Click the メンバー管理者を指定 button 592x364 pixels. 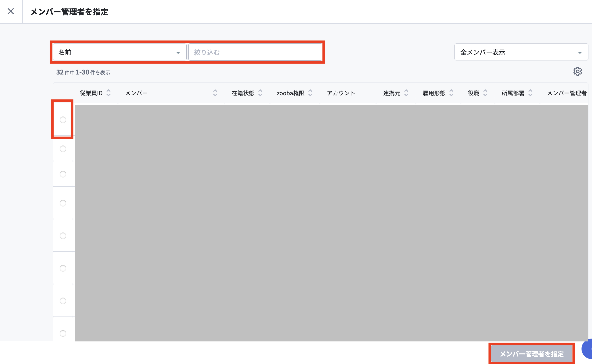(x=532, y=354)
